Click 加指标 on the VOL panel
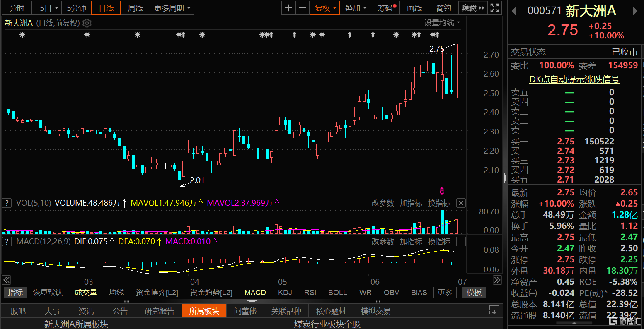Screen dimensions: 644x329 click(x=411, y=203)
